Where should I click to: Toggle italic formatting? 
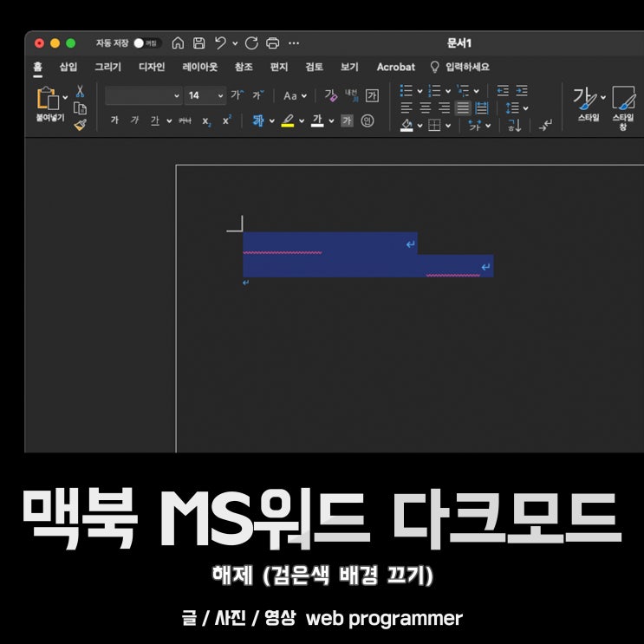pos(134,120)
